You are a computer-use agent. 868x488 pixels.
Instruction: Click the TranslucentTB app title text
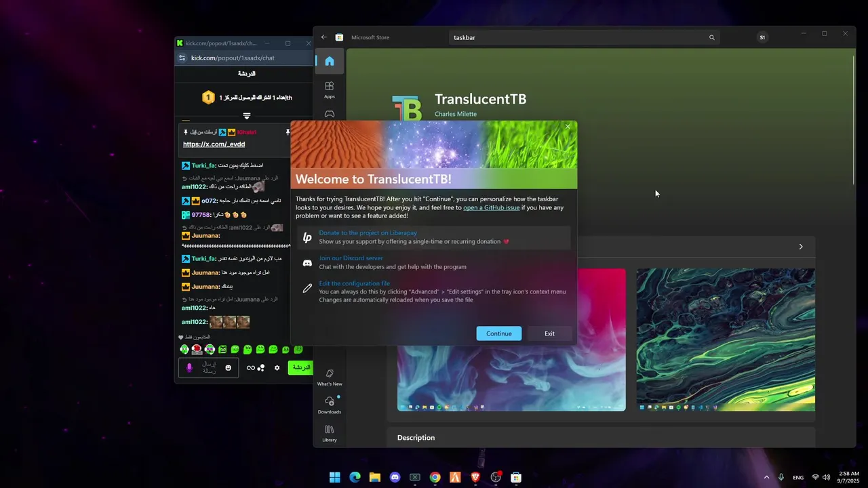481,99
